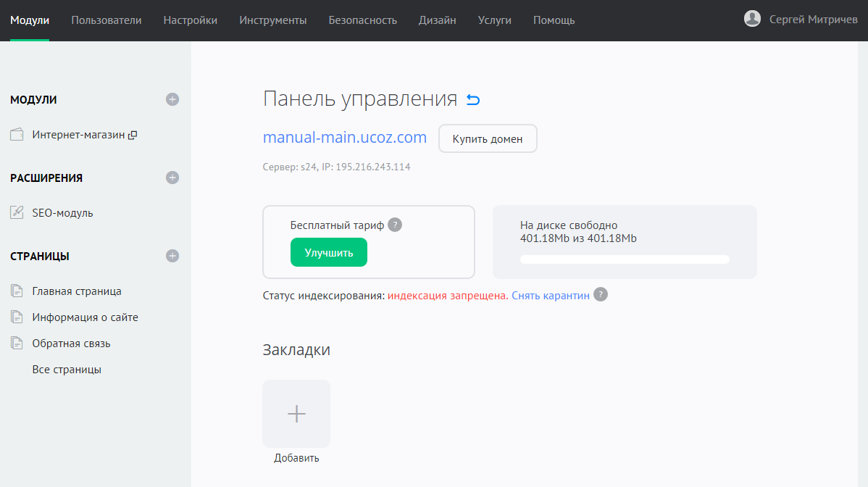Click the Интернет-магазин wallet icon

(17, 135)
